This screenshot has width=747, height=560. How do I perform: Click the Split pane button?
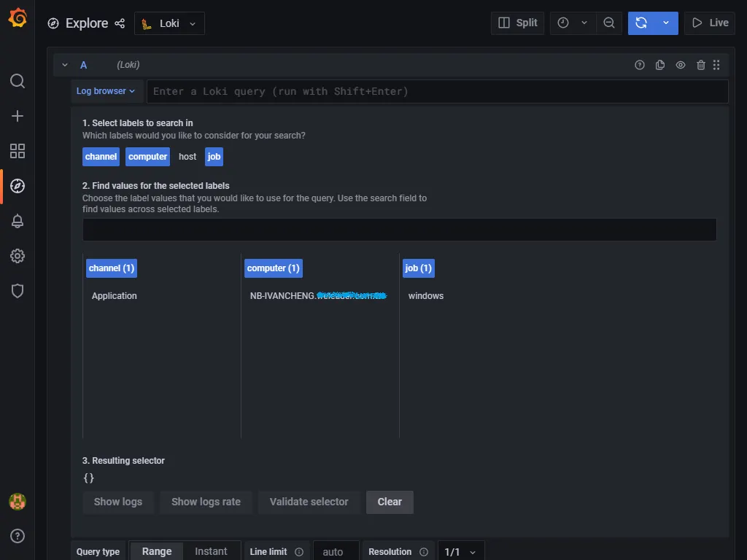(x=517, y=23)
